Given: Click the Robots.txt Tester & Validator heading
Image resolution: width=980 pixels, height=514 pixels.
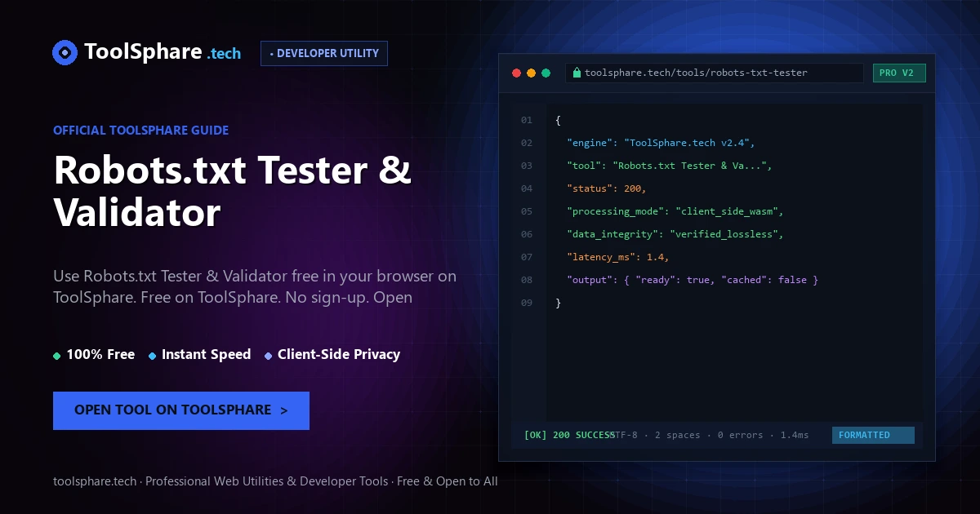Looking at the screenshot, I should pyautogui.click(x=233, y=191).
